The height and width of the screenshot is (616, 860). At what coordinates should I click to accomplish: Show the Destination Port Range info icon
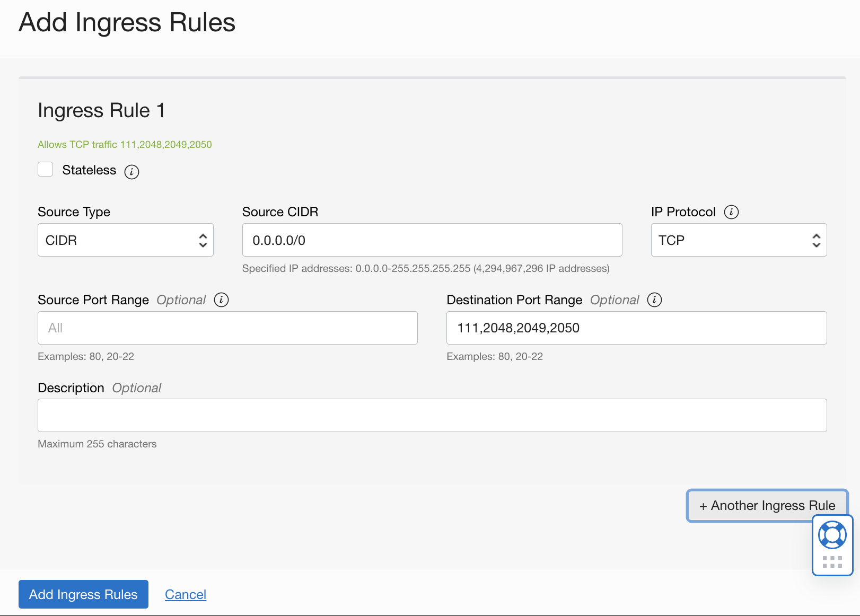[x=654, y=300]
